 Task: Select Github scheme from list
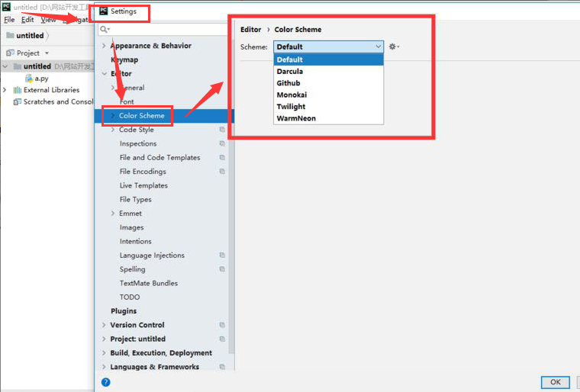(328, 83)
